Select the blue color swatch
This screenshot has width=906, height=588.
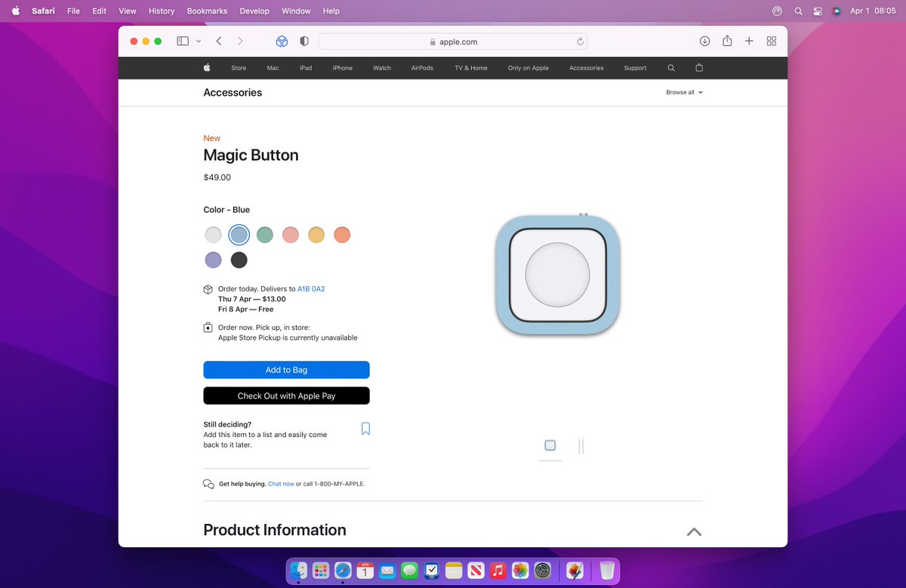pyautogui.click(x=239, y=235)
